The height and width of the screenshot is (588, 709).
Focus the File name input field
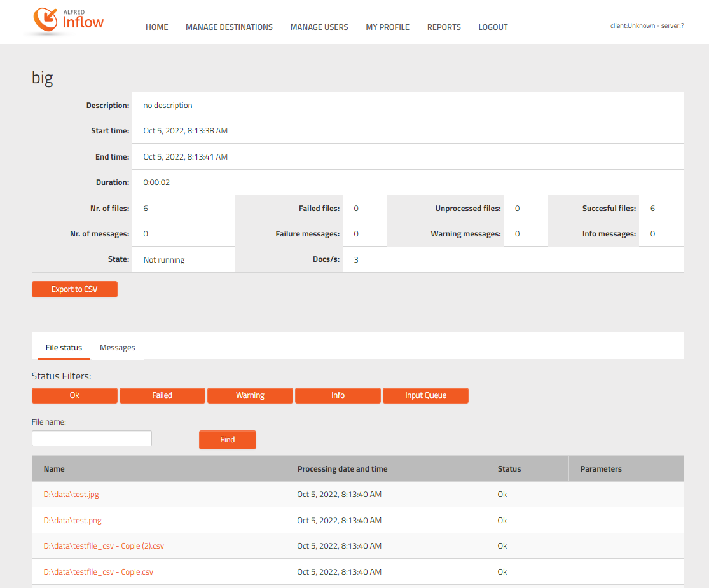92,439
